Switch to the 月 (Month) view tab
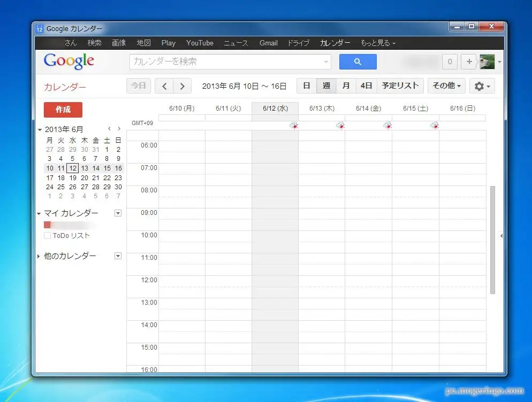 (x=346, y=85)
